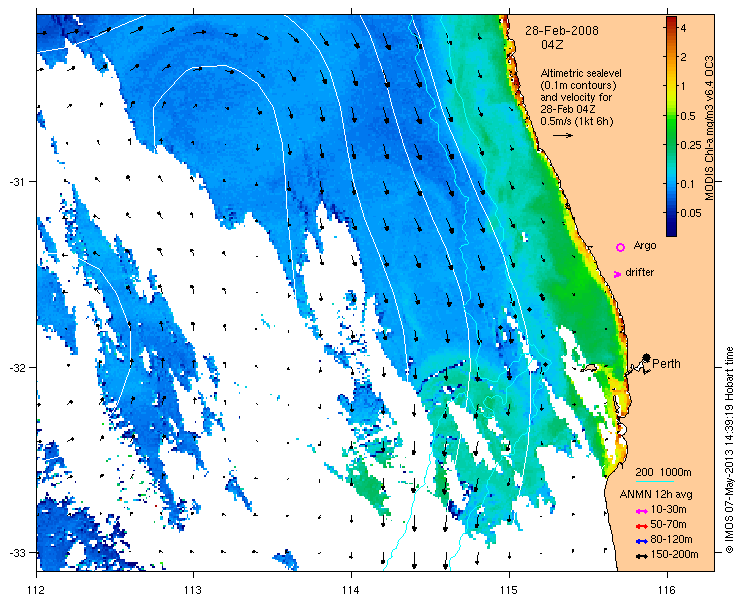The width and height of the screenshot is (740, 600).
Task: Click the colorbar tick label 2
Action: coord(683,57)
